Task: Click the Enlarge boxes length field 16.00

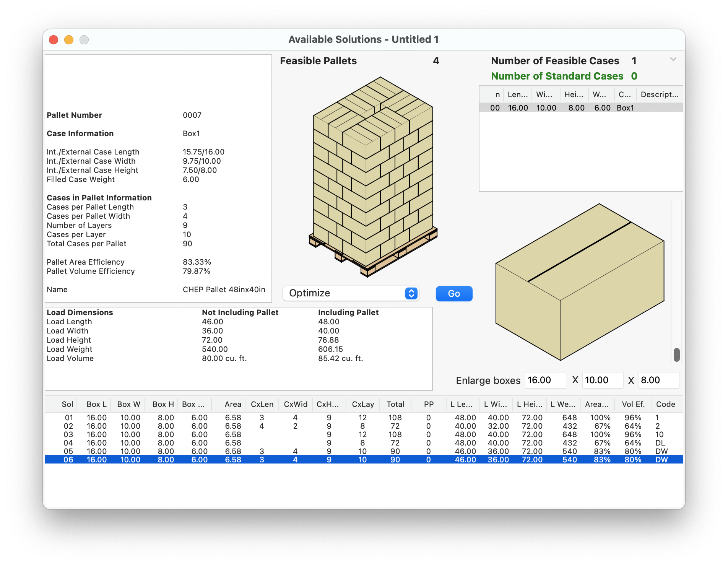Action: point(545,380)
